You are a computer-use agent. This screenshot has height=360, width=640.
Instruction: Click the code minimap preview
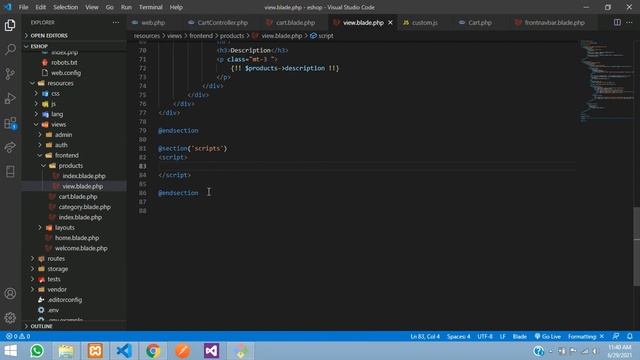(606, 81)
